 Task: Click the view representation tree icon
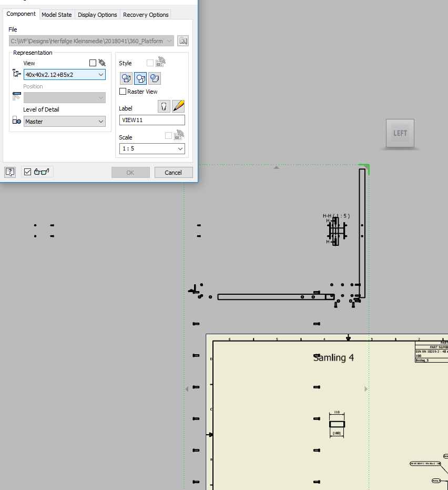(16, 74)
